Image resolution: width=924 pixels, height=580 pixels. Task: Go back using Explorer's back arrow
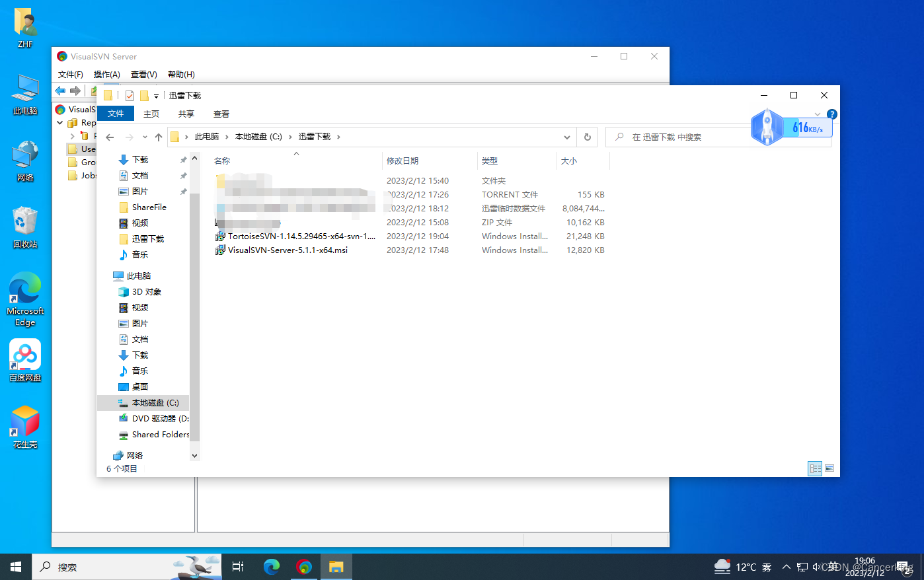point(110,137)
